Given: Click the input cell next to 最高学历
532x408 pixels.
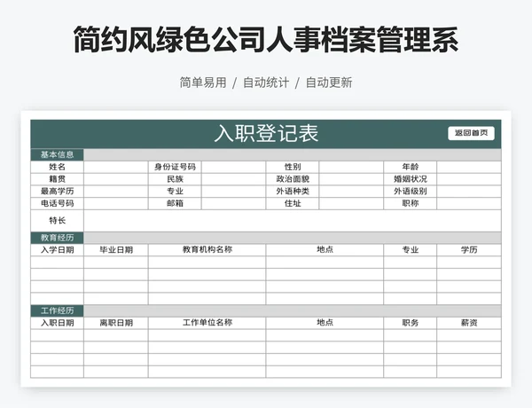Looking at the screenshot, I should (116, 191).
